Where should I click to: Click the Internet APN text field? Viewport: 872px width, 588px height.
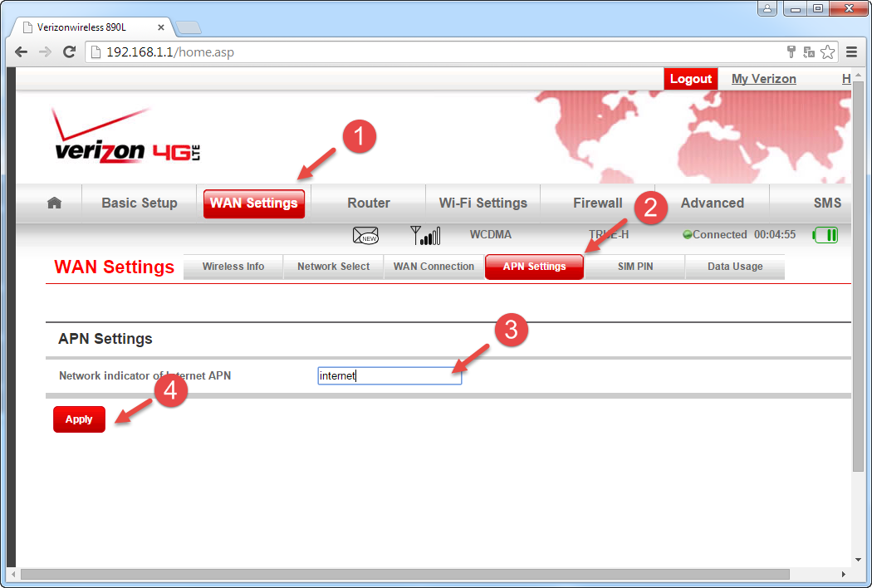point(389,375)
